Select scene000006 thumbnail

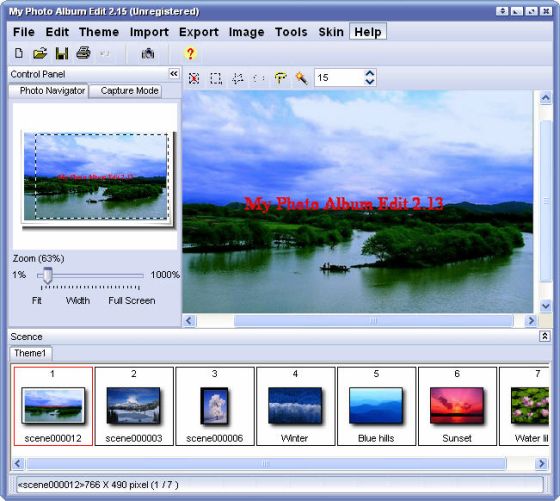215,406
